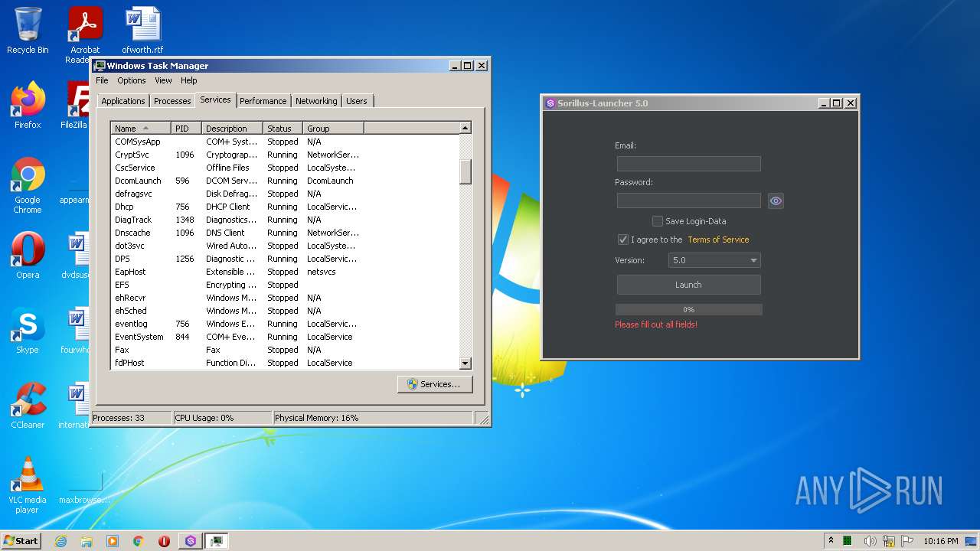This screenshot has width=980, height=551.
Task: Click Internet Explorer taskbar icon
Action: (x=61, y=541)
